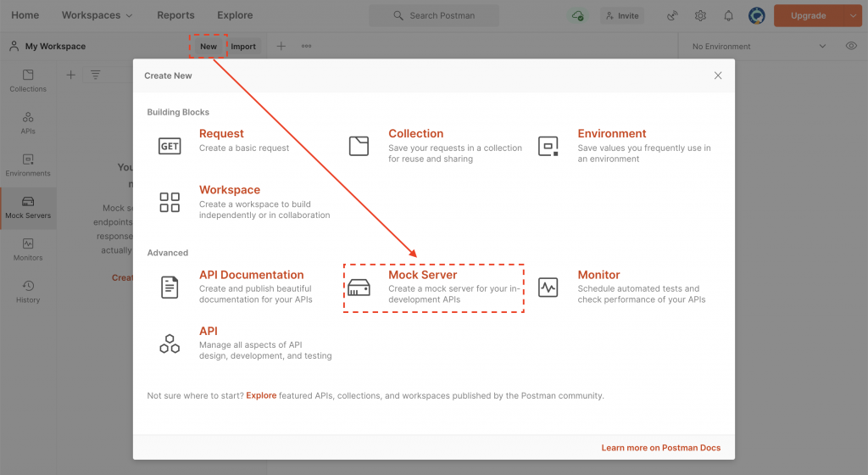Go to the Home menu item
The width and height of the screenshot is (868, 475).
pyautogui.click(x=25, y=15)
